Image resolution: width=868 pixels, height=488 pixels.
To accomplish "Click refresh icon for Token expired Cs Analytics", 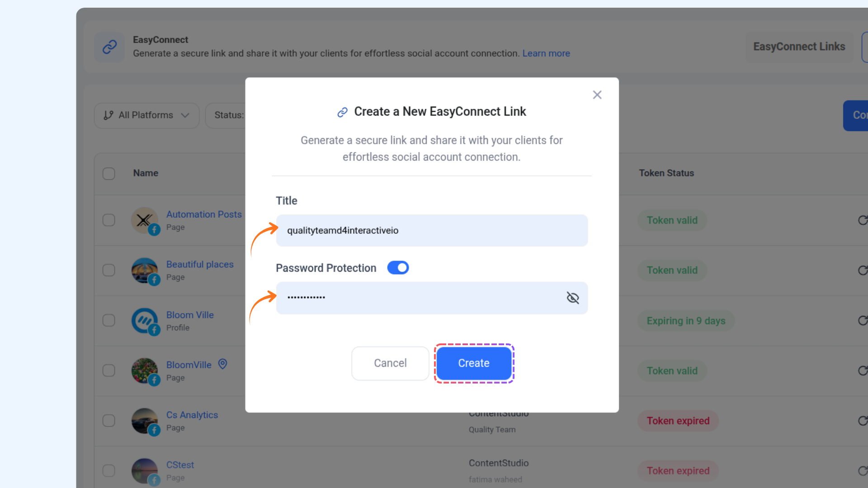I will pyautogui.click(x=863, y=421).
